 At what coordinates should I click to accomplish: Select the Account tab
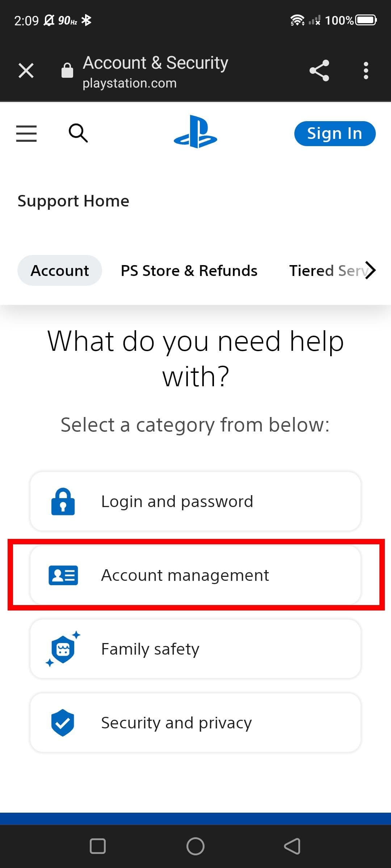click(60, 271)
